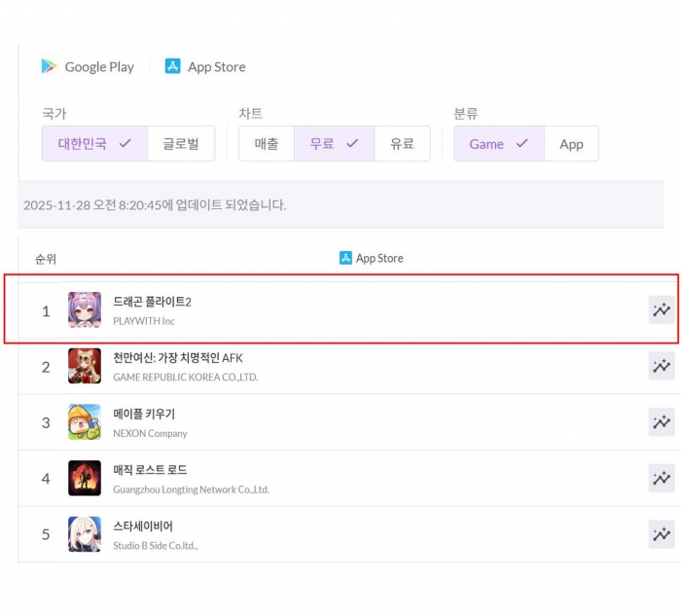Open trend chart for 메이플 키우기
The image size is (681, 616).
point(661,421)
